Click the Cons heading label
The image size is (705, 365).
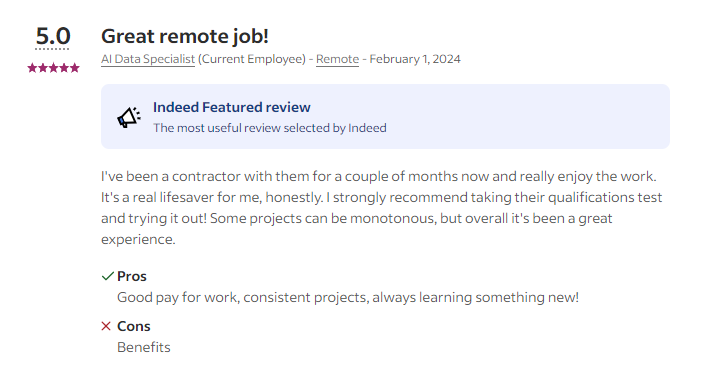pyautogui.click(x=134, y=326)
